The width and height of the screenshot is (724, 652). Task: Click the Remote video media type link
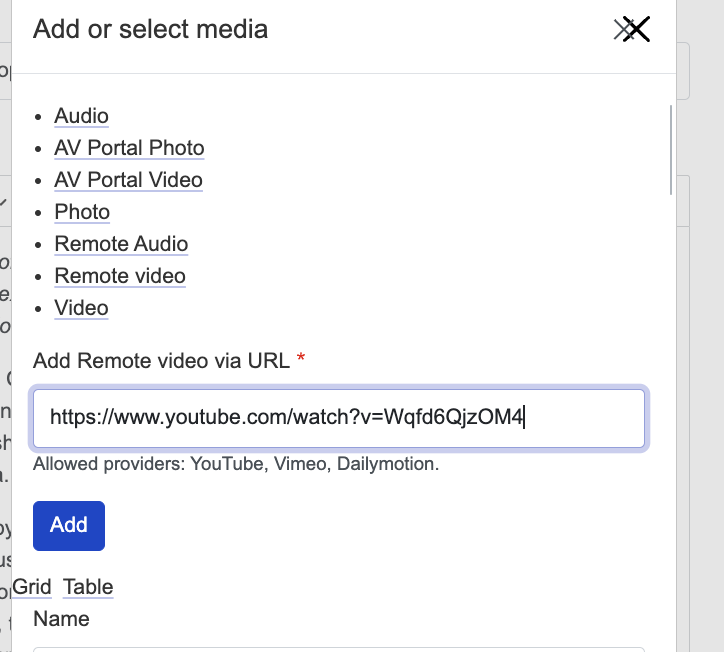click(120, 276)
